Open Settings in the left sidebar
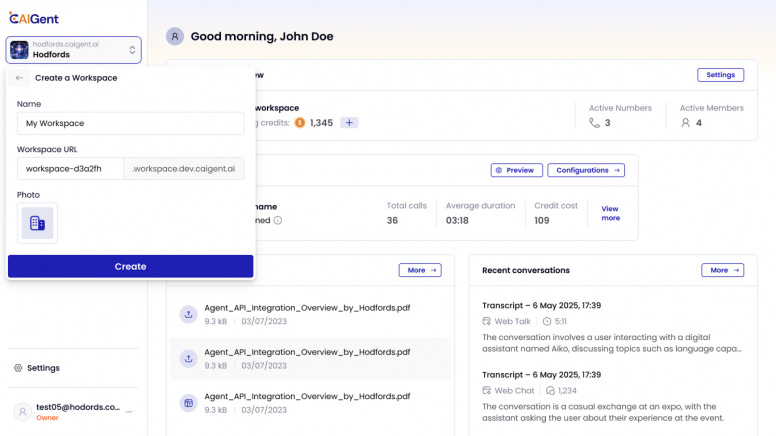 coord(43,368)
